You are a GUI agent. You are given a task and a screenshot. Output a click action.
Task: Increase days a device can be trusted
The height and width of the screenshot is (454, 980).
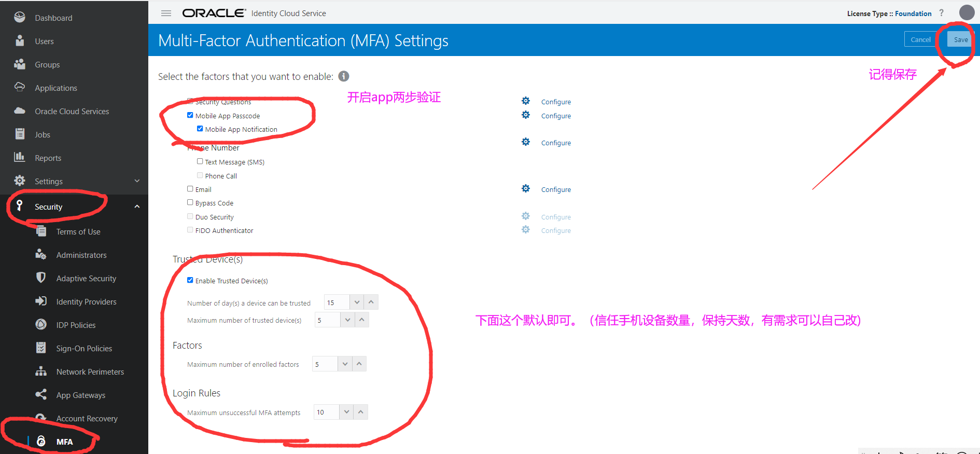click(371, 302)
